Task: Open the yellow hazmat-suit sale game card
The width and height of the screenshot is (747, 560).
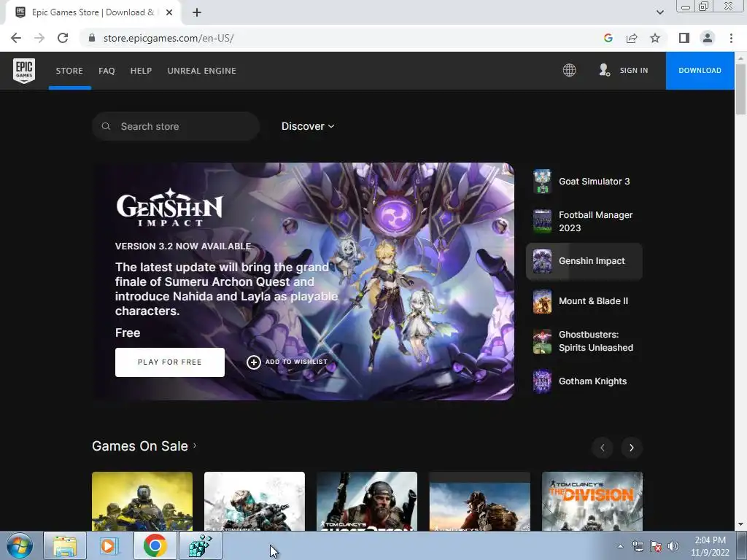Action: click(x=142, y=501)
